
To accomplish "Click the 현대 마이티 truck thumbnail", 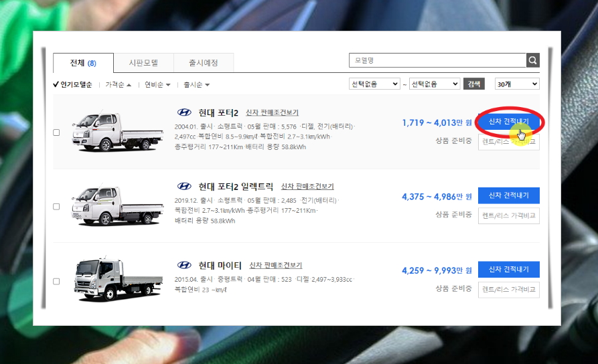I will tap(117, 280).
